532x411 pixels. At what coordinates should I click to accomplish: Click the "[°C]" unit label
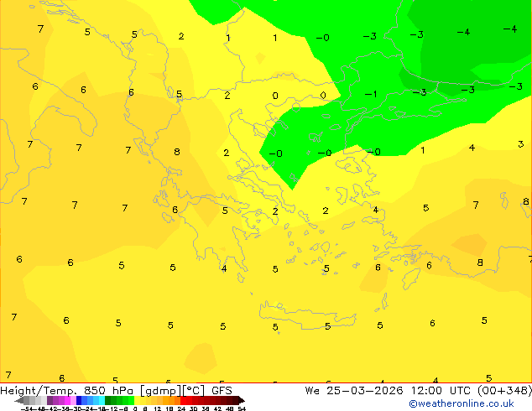pos(194,391)
